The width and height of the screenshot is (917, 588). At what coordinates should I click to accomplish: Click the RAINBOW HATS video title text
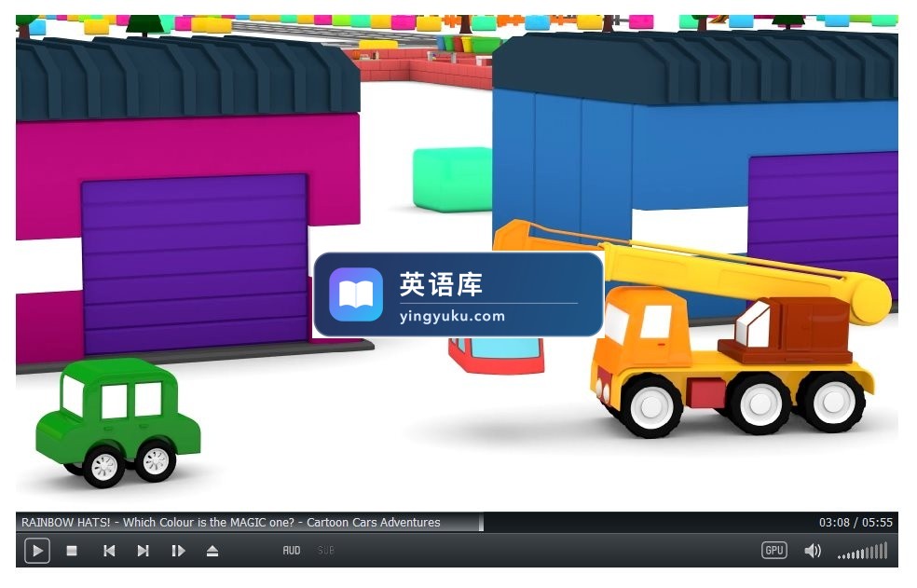(231, 522)
